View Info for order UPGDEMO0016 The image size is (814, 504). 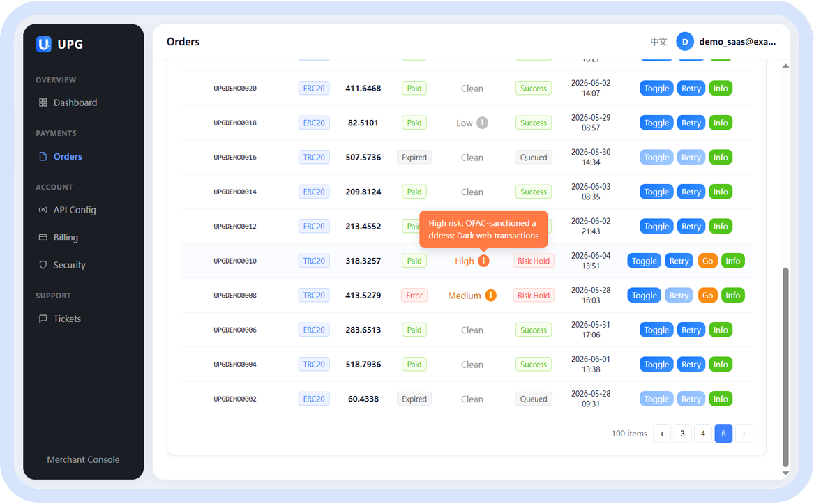tap(721, 158)
